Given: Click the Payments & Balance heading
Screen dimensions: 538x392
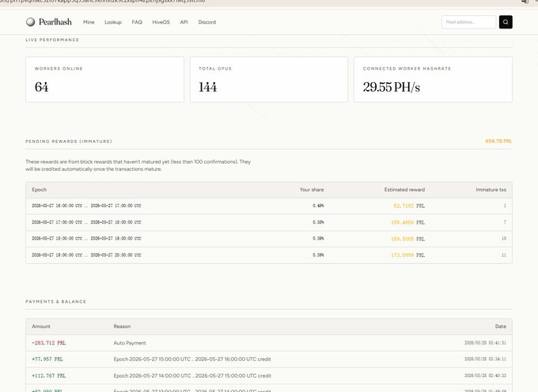Looking at the screenshot, I should (56, 302).
